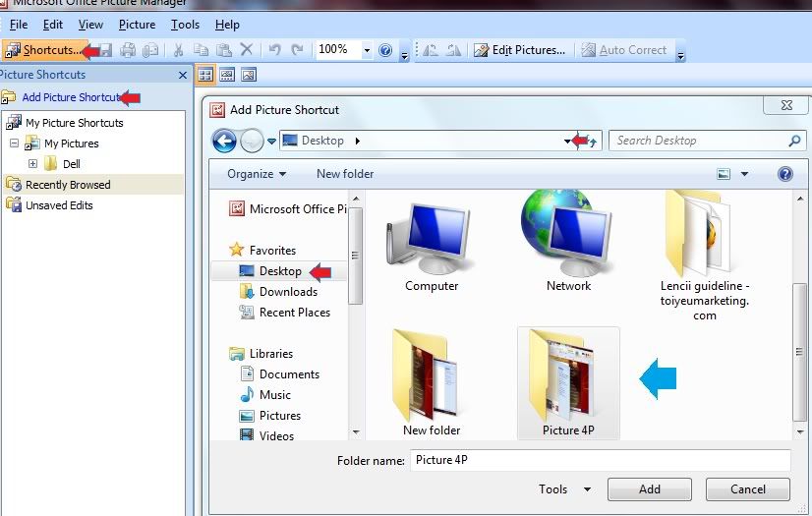
Task: Select My Picture Shortcuts tree item
Action: 75,123
